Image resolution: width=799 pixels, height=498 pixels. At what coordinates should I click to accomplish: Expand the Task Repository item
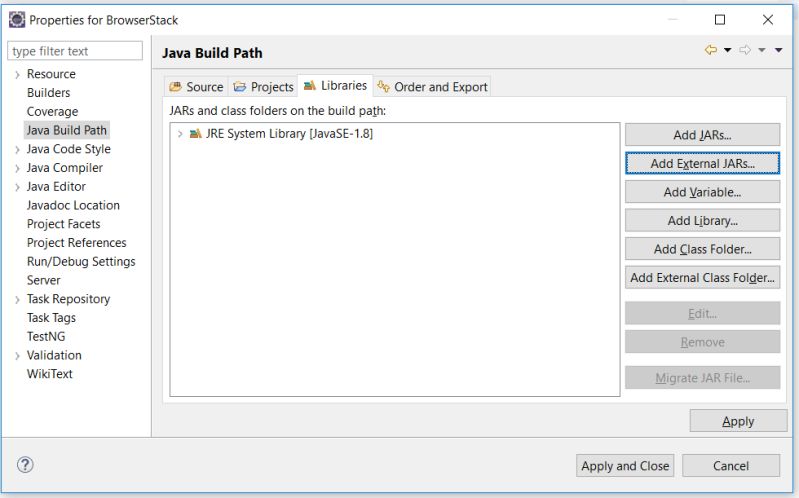[x=17, y=300]
